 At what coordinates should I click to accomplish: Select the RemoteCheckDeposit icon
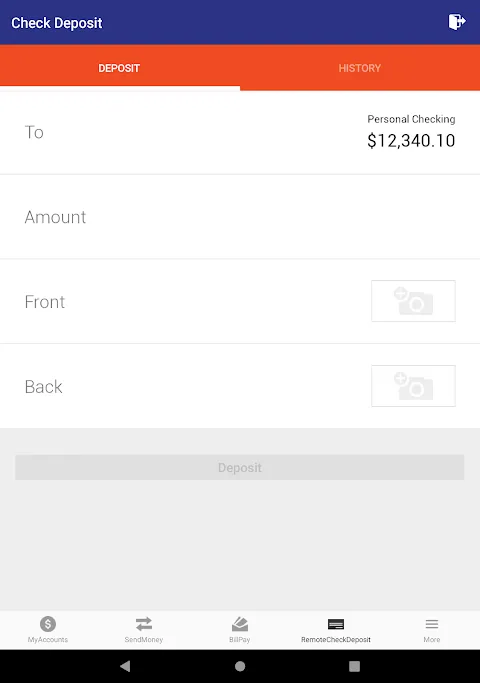(336, 624)
